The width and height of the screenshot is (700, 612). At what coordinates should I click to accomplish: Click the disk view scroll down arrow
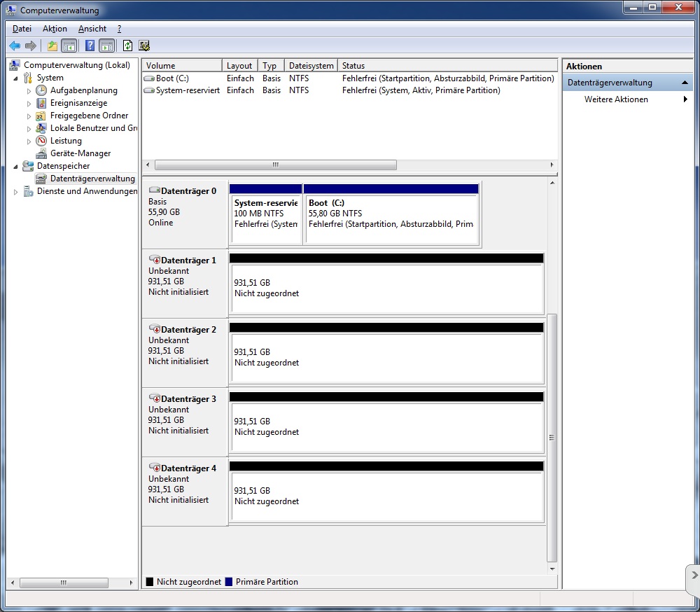coord(552,569)
